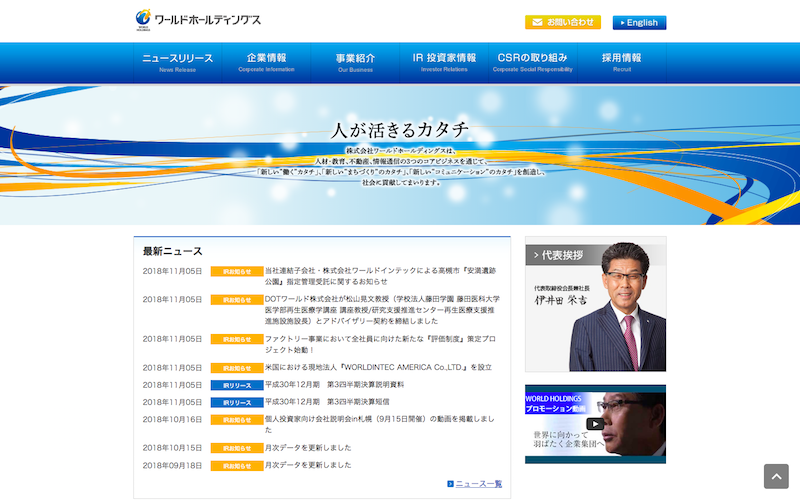Image resolution: width=800 pixels, height=500 pixels.
Task: Open the 代表挨拶 president banner
Action: (x=595, y=304)
